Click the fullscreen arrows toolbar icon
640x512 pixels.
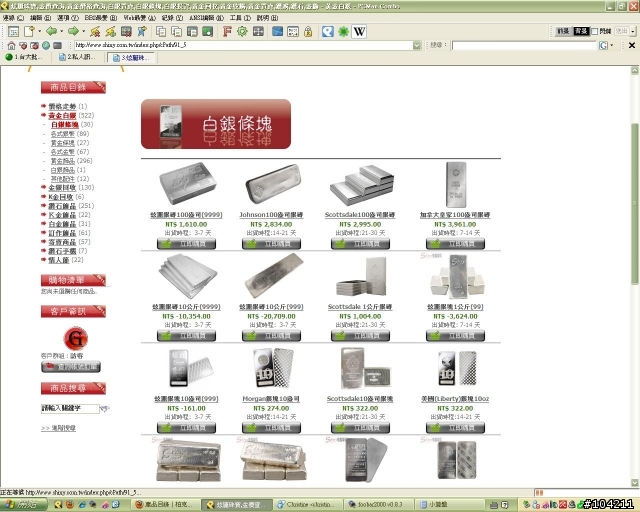pos(258,31)
